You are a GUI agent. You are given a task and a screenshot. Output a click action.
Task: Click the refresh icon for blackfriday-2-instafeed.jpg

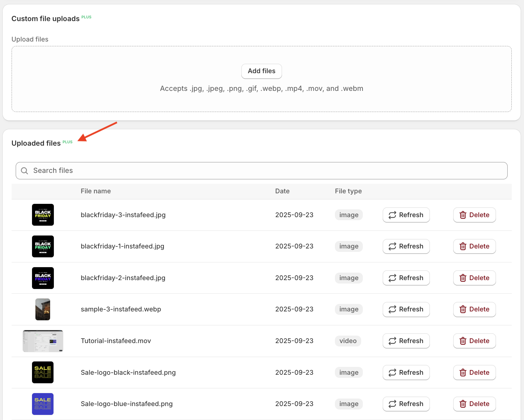pos(392,278)
